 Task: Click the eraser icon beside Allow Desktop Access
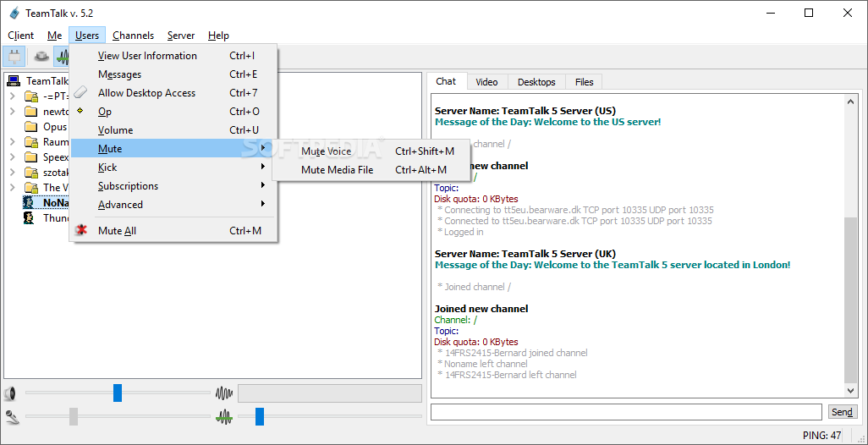(81, 92)
